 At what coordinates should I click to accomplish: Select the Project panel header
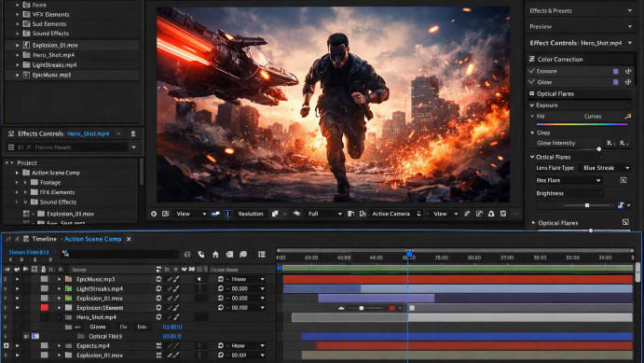click(x=27, y=162)
